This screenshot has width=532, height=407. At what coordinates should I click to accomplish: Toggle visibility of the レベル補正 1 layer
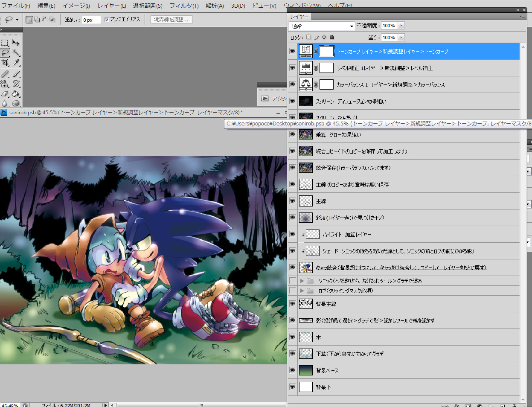292,68
